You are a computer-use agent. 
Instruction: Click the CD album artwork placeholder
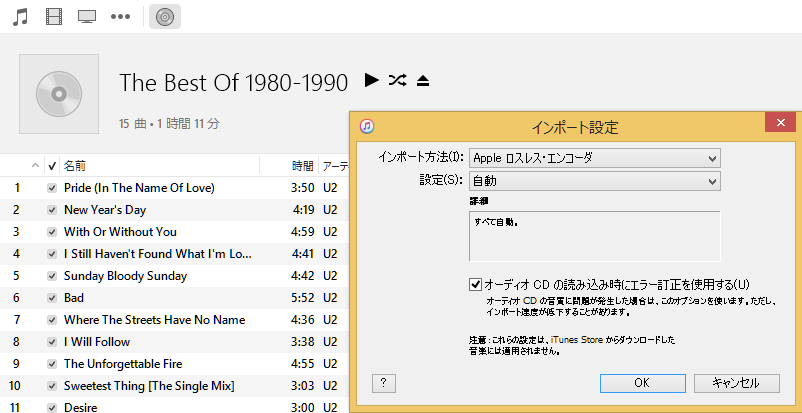(59, 94)
